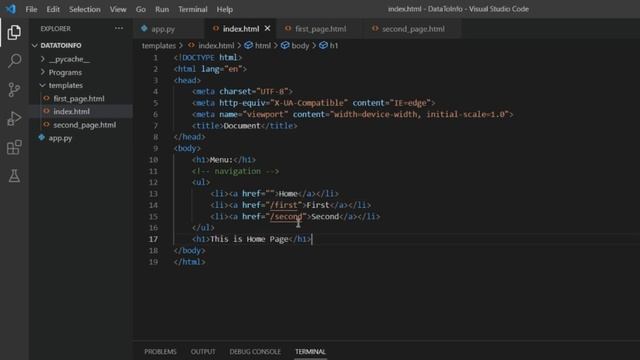The image size is (640, 360).
Task: Open the Help menu
Action: pos(224,9)
